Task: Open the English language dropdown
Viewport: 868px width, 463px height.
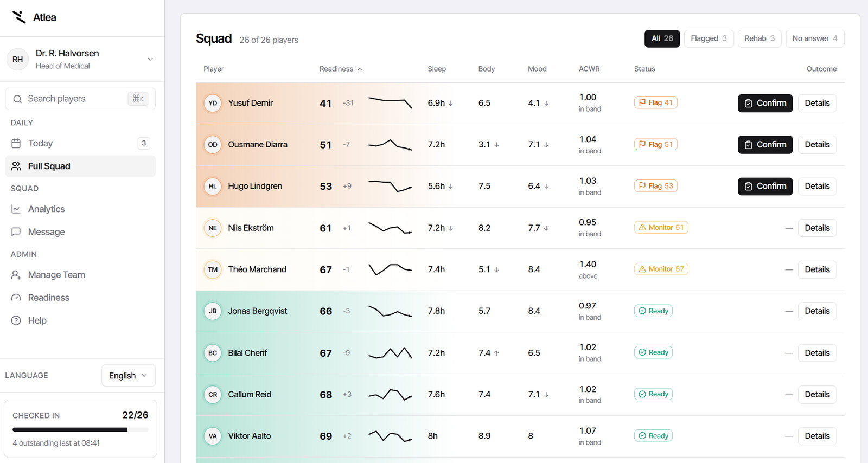Action: point(129,375)
